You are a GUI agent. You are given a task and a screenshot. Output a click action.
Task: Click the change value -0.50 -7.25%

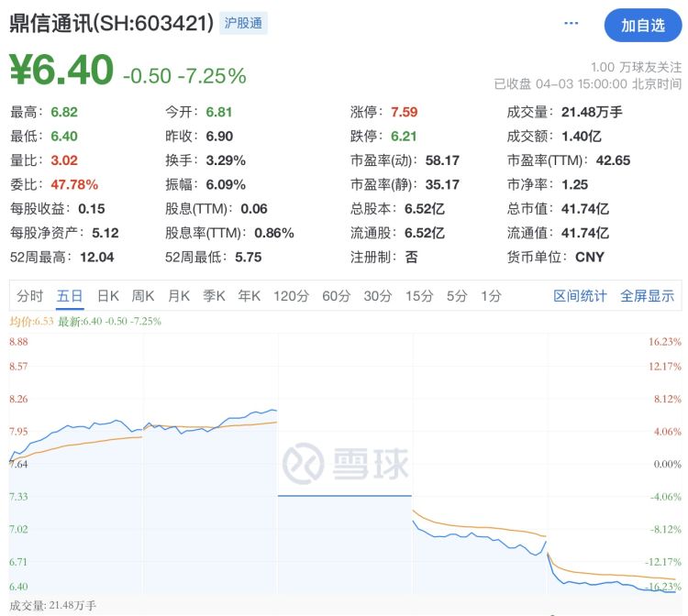184,76
